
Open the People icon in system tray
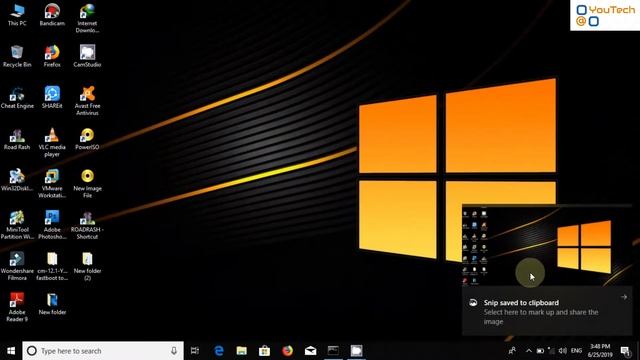[x=512, y=351]
